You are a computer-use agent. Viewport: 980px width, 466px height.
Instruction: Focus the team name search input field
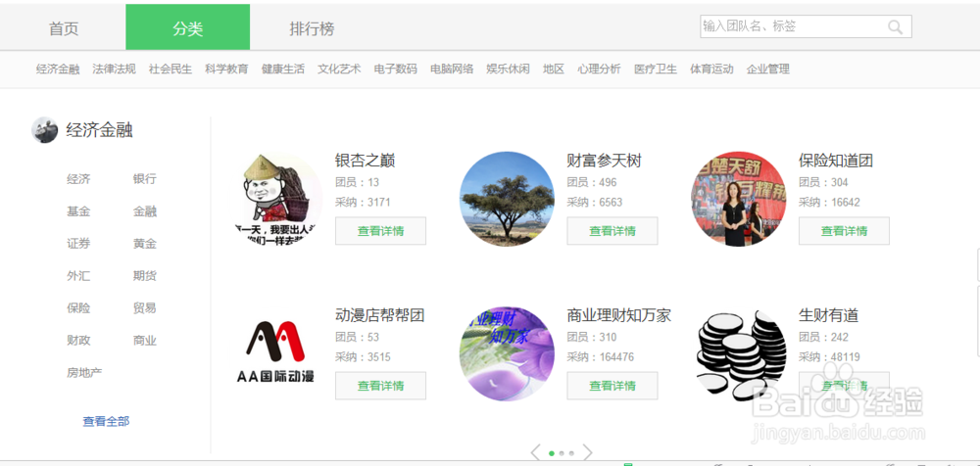[806, 26]
